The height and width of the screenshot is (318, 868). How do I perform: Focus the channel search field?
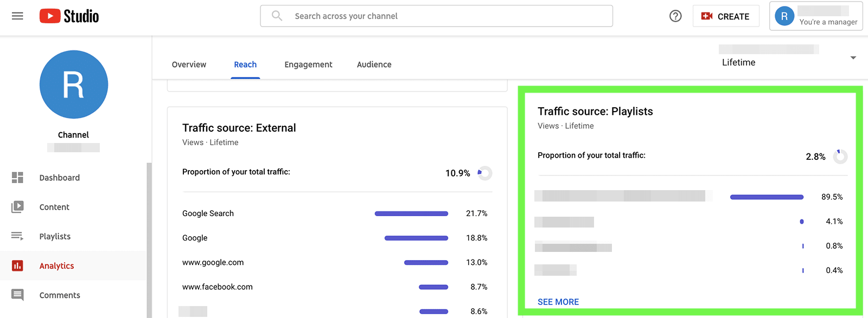(445, 16)
